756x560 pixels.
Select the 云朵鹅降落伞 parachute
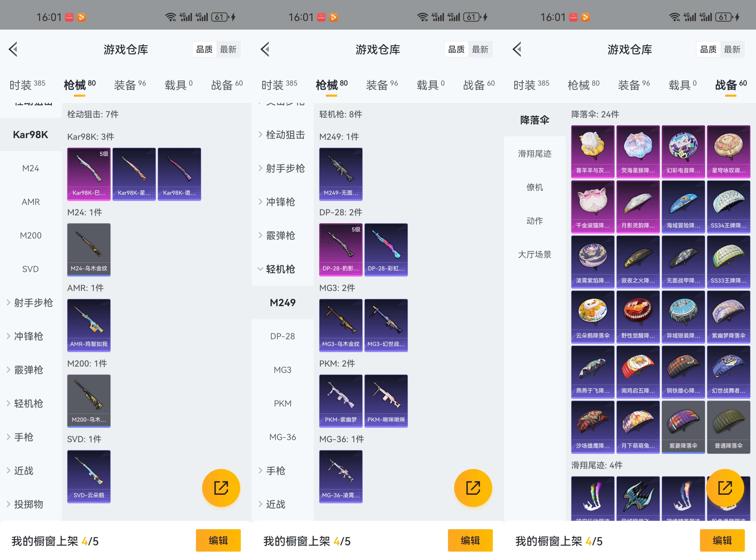pyautogui.click(x=593, y=317)
